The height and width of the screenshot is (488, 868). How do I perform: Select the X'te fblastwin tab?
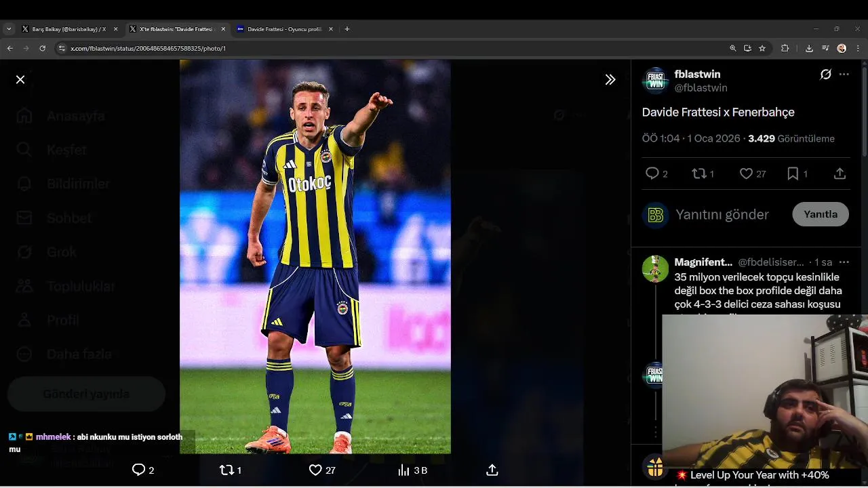click(x=176, y=29)
